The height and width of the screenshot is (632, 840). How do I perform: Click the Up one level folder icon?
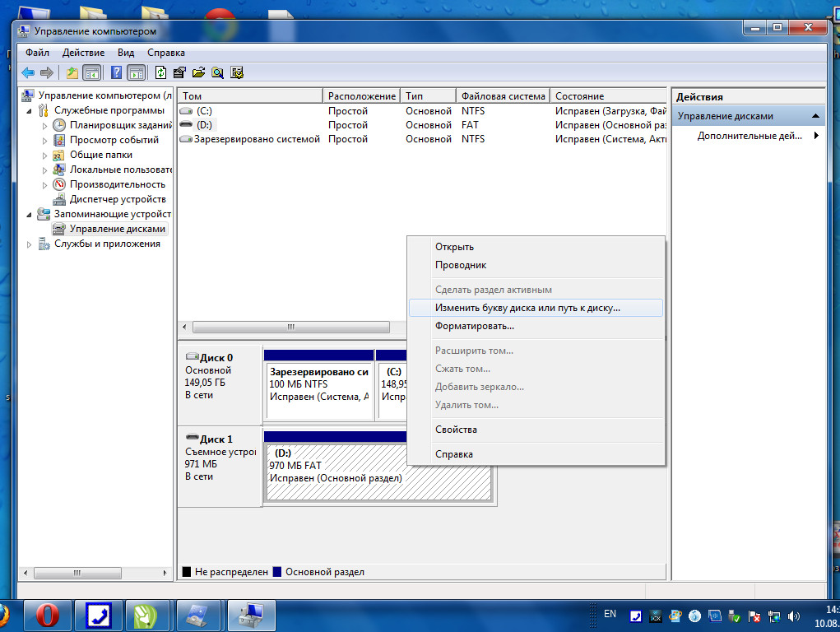point(72,72)
